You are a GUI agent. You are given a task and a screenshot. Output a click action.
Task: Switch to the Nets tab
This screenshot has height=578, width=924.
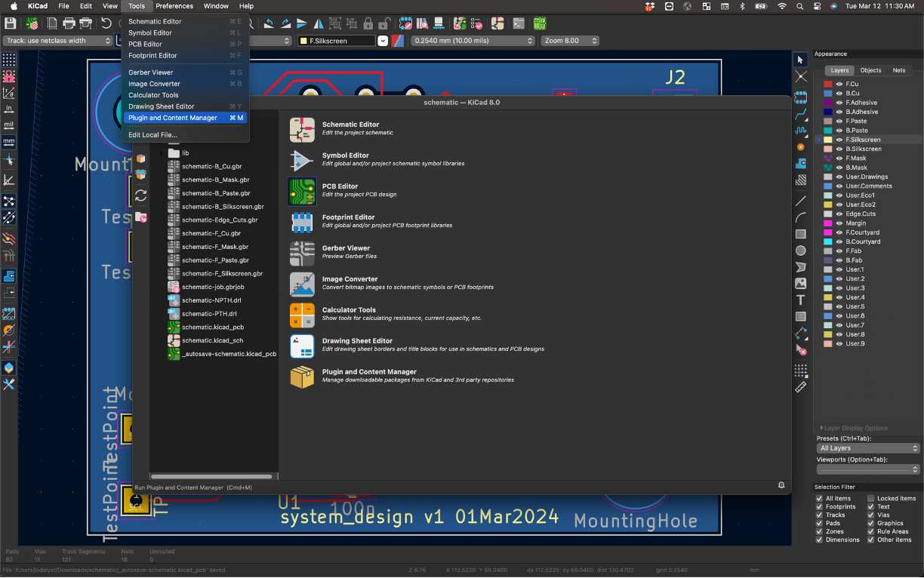(898, 70)
